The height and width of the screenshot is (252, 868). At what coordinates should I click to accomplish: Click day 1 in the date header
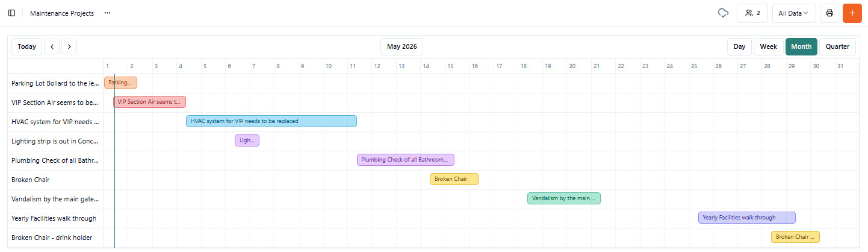[107, 66]
